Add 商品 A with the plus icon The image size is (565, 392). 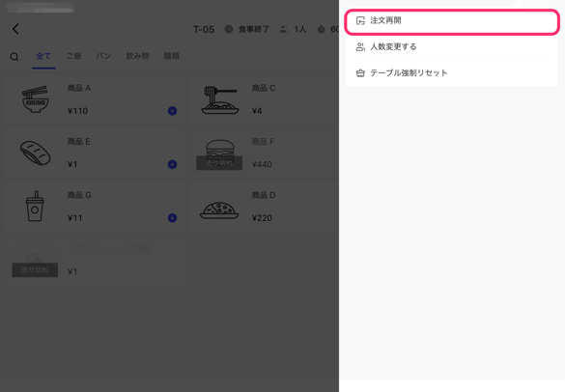[x=172, y=111]
